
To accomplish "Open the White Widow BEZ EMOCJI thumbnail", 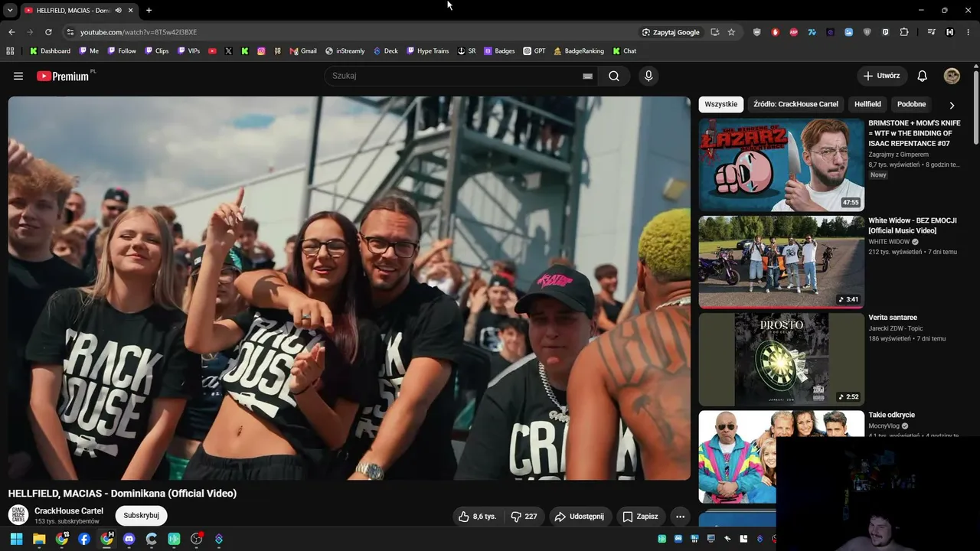I will pos(781,262).
